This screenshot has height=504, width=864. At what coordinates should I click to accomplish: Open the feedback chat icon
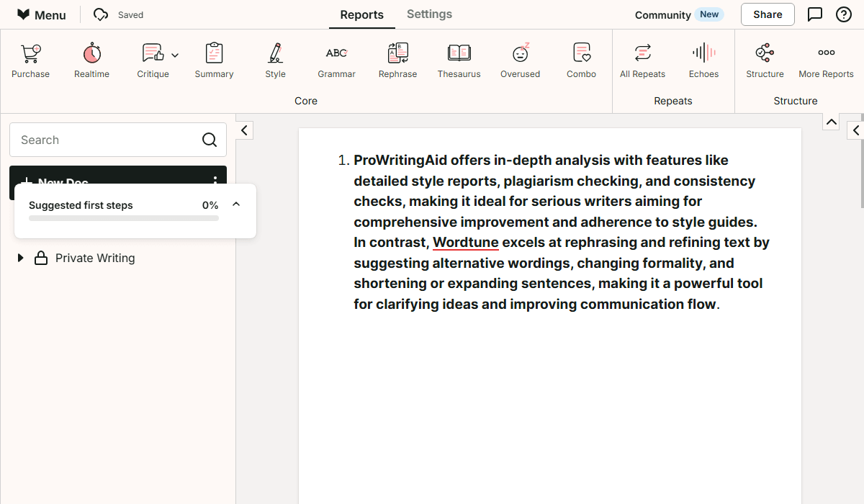coord(815,14)
